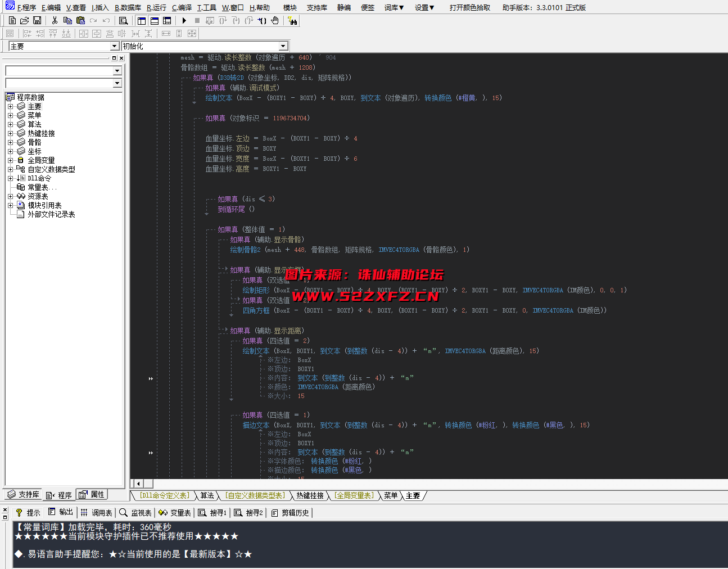728x569 pixels.
Task: Open the 主要 assembly dropdown
Action: (x=115, y=46)
